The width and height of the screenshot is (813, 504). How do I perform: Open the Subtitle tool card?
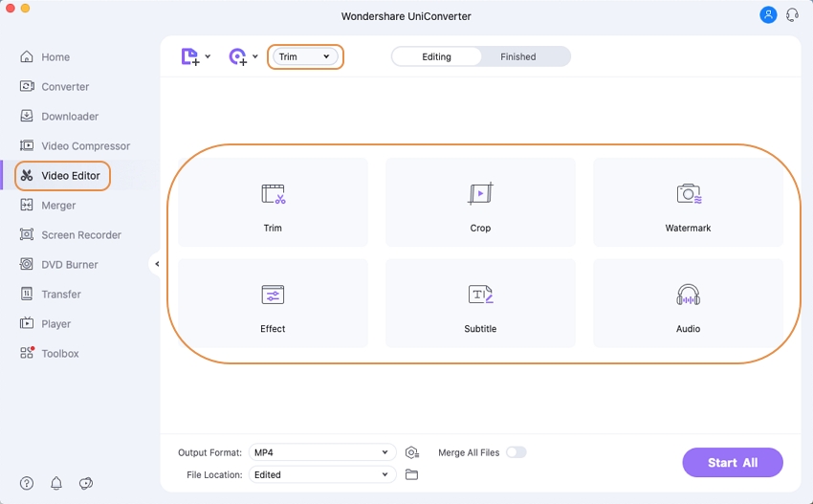(x=480, y=303)
